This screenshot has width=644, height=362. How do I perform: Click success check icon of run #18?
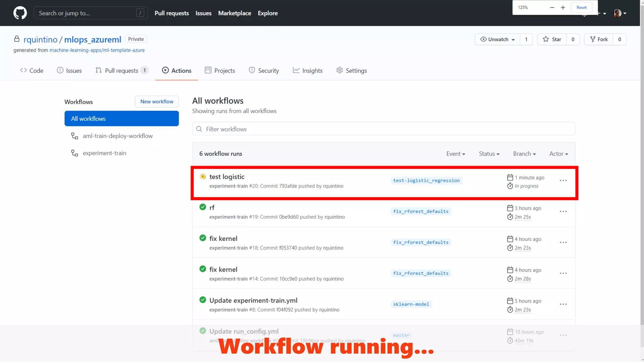pos(203,238)
